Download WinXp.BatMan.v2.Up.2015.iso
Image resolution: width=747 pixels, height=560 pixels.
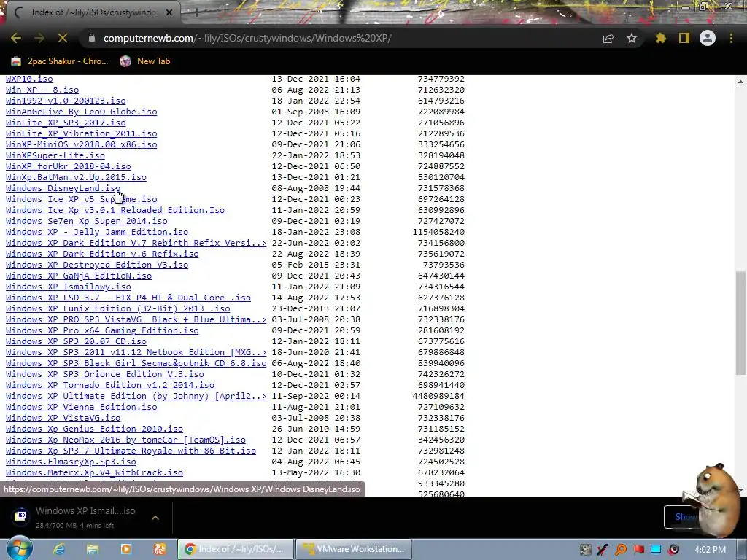[76, 177]
